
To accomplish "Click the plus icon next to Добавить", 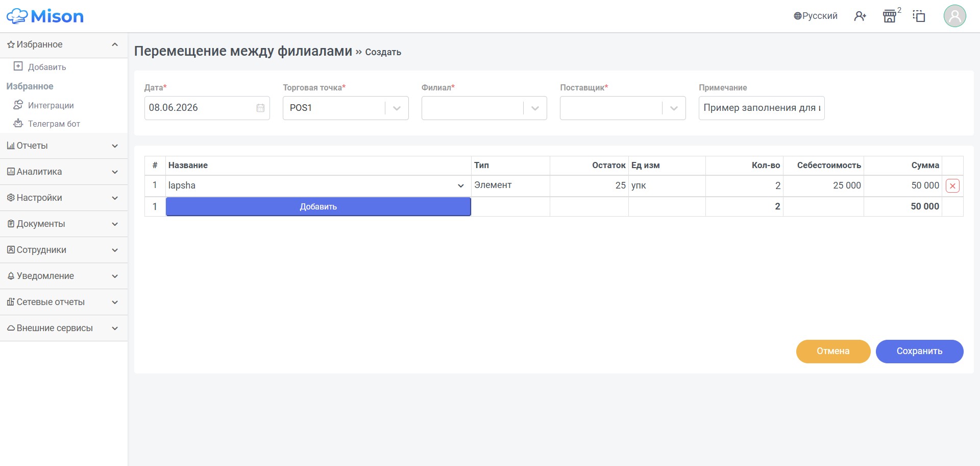I will point(18,66).
